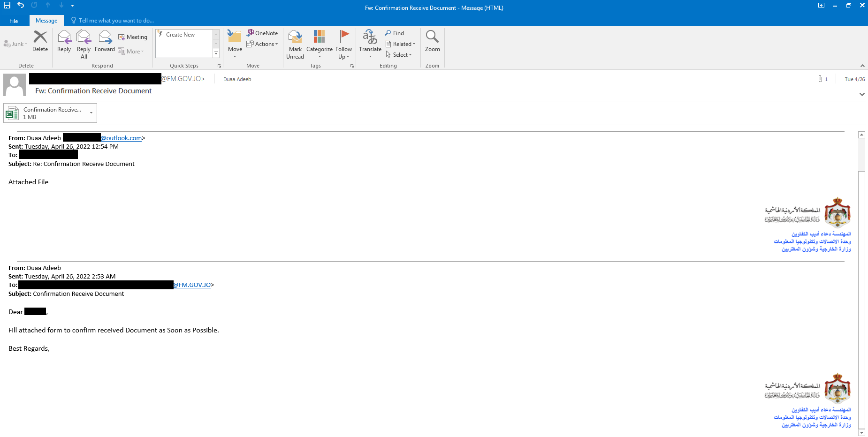
Task: Open the File tab
Action: (14, 21)
